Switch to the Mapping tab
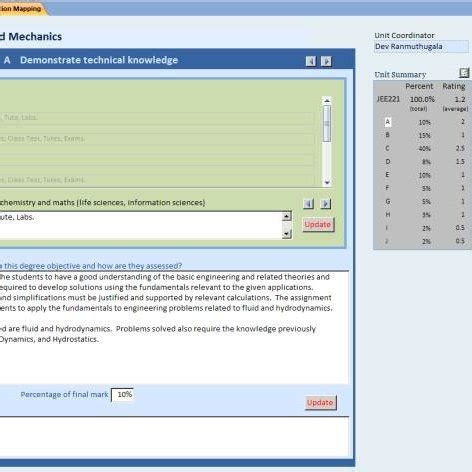 [22, 9]
